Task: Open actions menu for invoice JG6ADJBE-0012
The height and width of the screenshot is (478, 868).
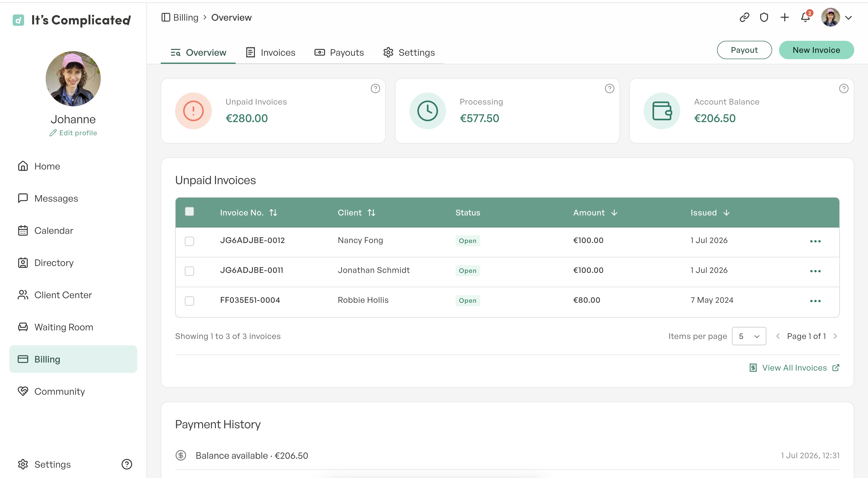Action: point(815,241)
